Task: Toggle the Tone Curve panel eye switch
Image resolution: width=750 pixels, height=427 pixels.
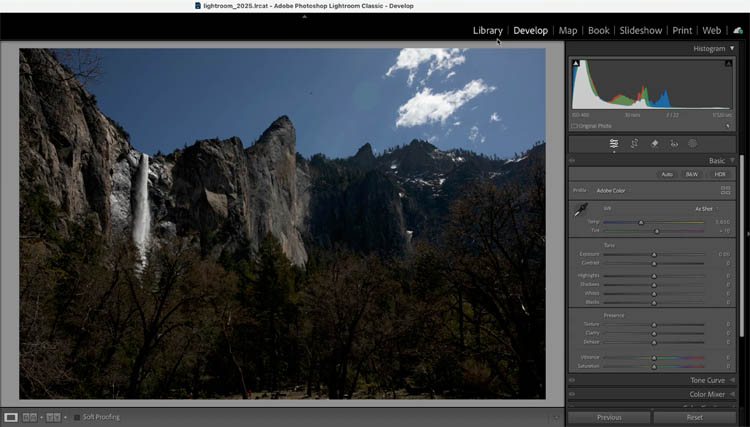Action: [572, 380]
